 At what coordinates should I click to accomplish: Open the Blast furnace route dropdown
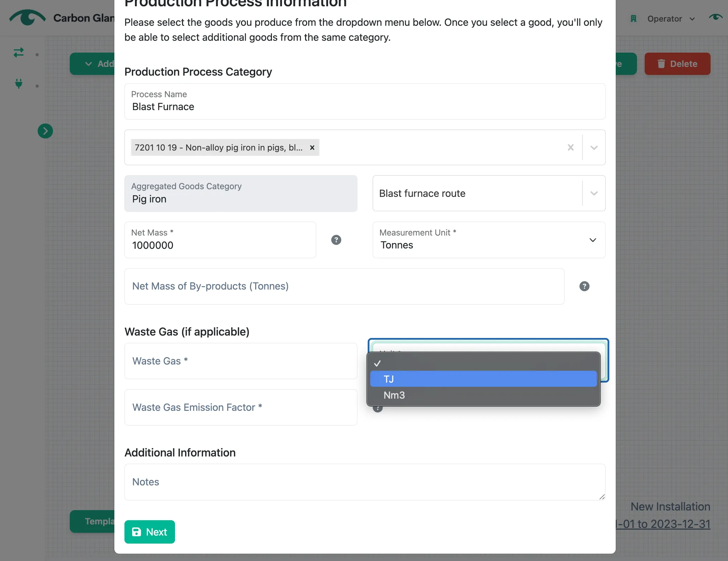point(489,193)
